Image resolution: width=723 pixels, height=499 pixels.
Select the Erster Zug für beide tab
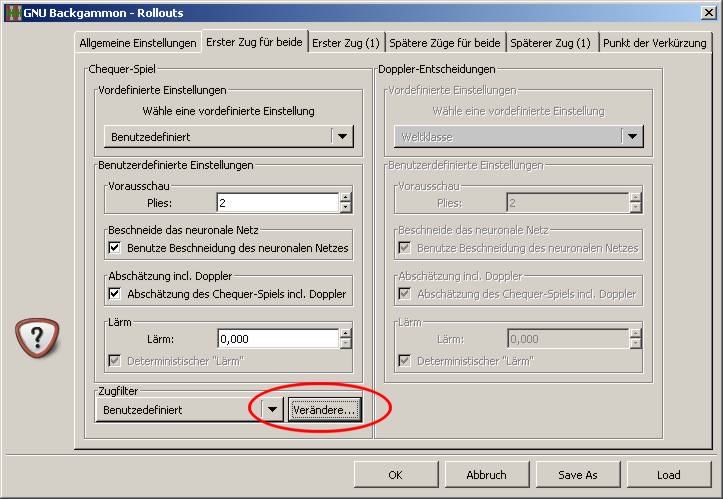point(254,42)
